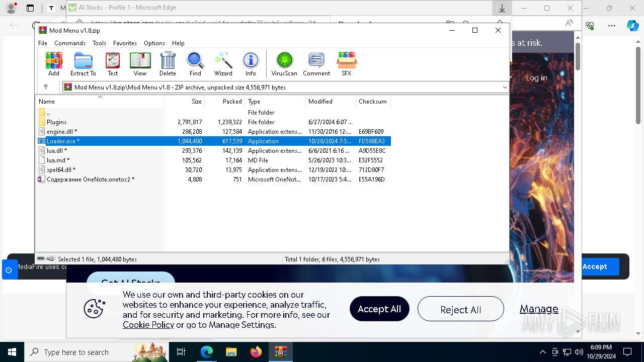Sort by Modified column header
This screenshot has width=644, height=362.
tap(331, 102)
